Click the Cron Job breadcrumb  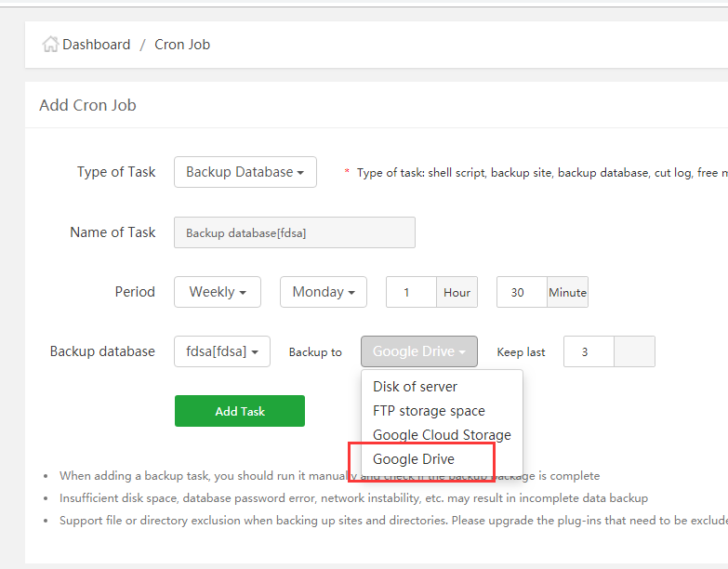coord(182,45)
